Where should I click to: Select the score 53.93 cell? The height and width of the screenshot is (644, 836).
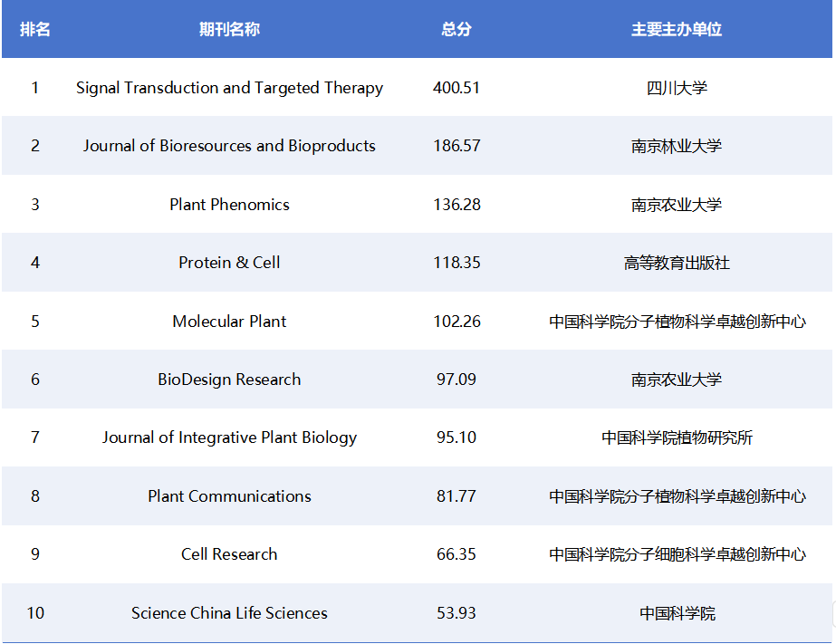coord(456,613)
